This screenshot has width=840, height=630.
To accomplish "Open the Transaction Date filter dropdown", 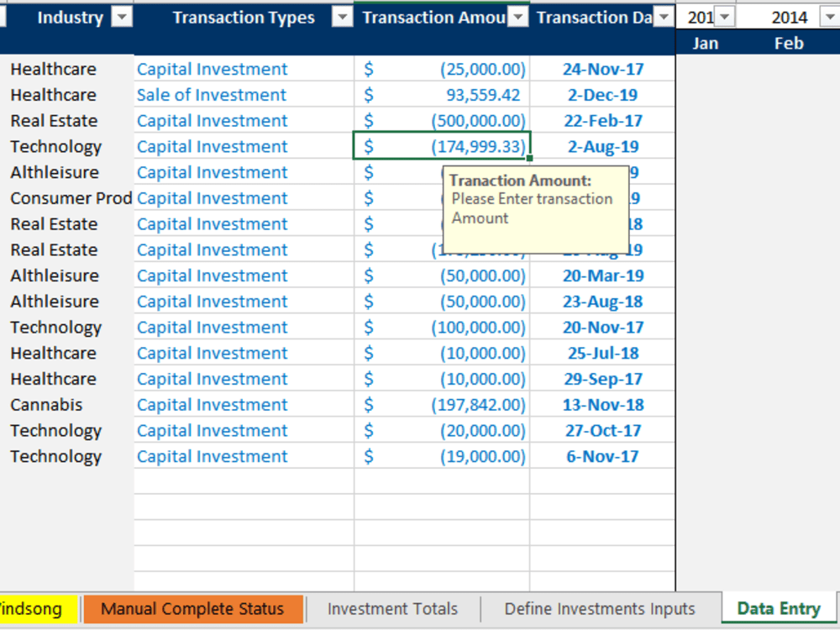I will (664, 17).
